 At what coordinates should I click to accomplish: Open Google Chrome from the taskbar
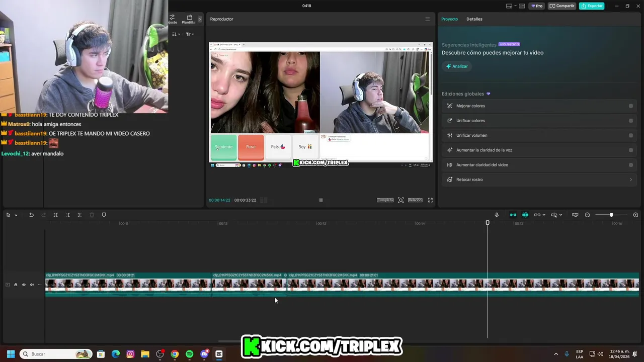(175, 354)
